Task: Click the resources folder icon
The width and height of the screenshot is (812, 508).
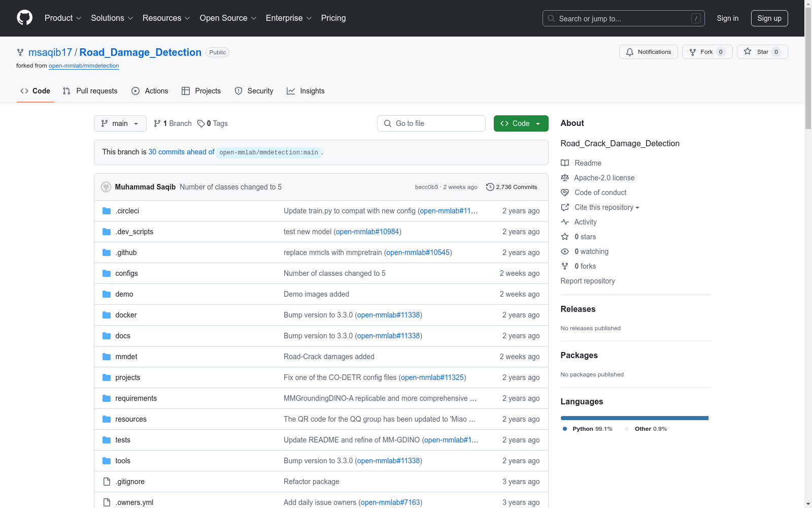Action: tap(107, 419)
